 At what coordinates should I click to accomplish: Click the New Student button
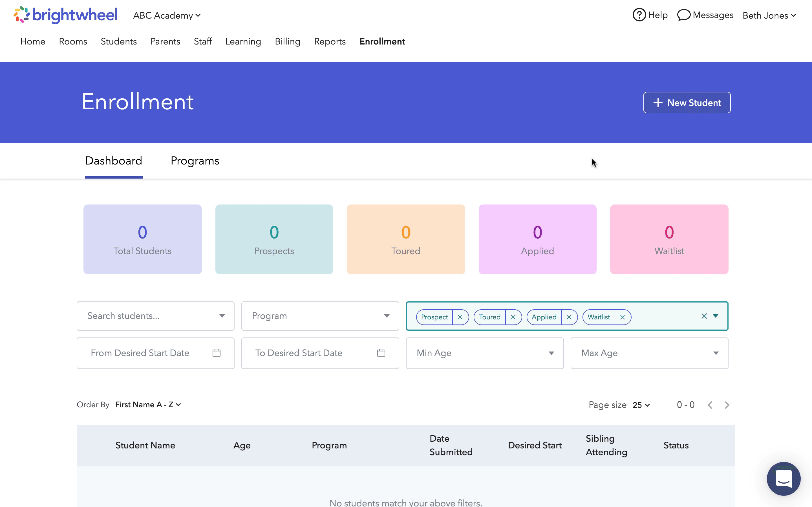pos(687,102)
